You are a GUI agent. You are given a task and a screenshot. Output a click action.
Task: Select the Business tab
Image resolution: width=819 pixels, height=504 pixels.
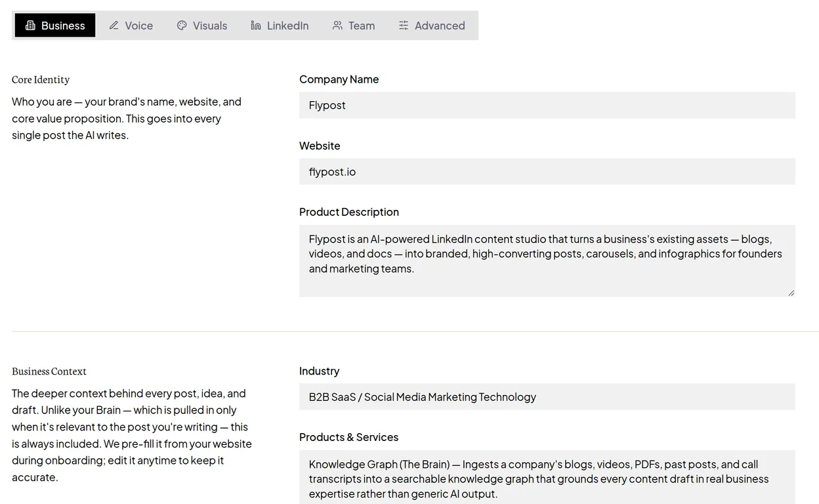coord(55,26)
